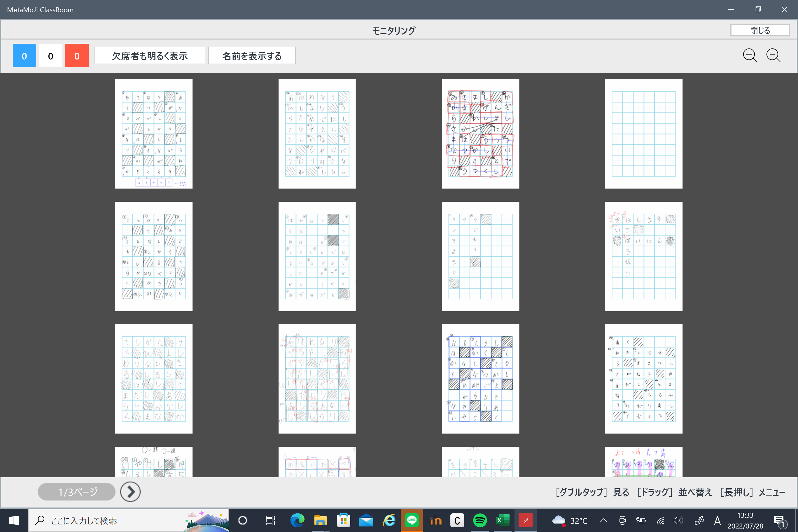Viewport: 798px width, 532px height.
Task: Select the blank grid student thumbnail
Action: click(644, 134)
